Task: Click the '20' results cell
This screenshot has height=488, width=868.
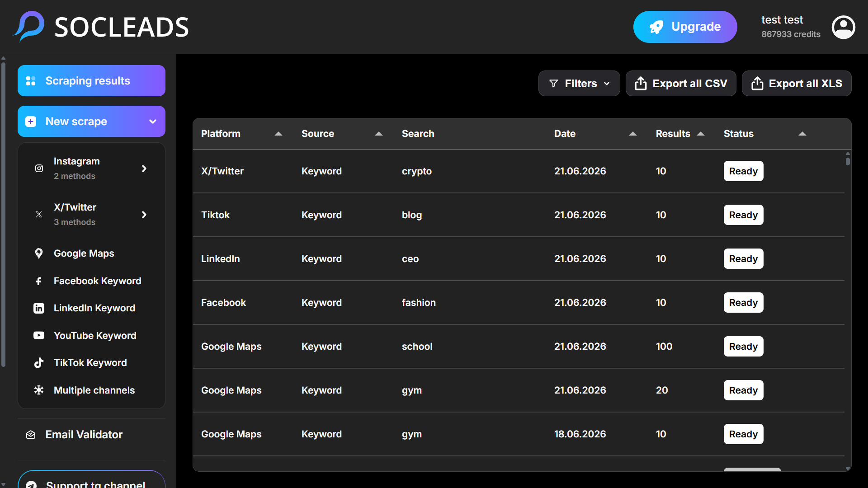Action: pyautogui.click(x=662, y=390)
